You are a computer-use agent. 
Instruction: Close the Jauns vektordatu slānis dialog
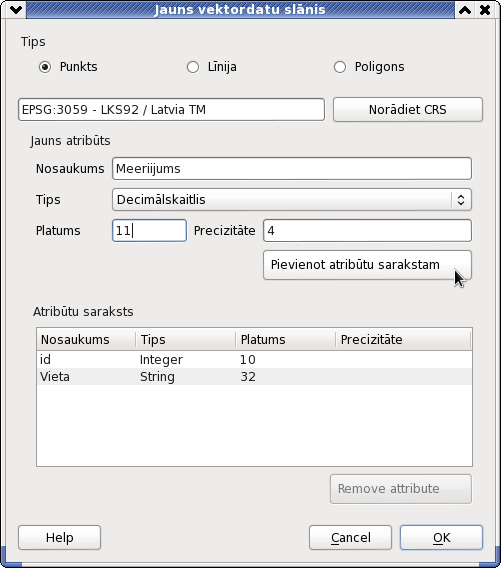(485, 9)
